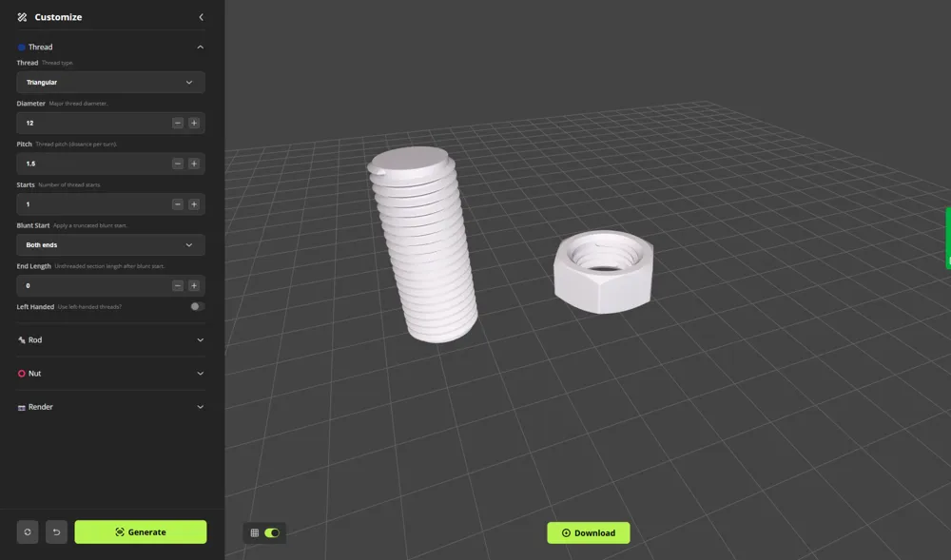Click the grid icon near the viewport toggle
This screenshot has width=951, height=560.
tap(253, 532)
